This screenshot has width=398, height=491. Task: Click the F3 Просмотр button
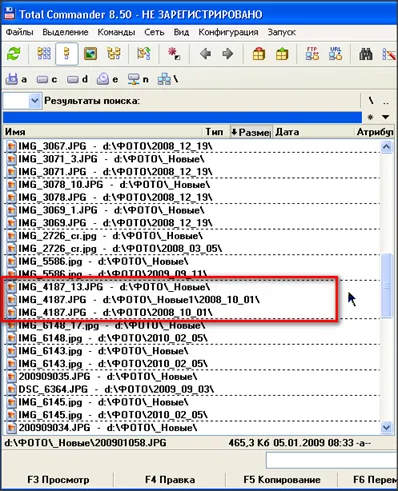(58, 480)
